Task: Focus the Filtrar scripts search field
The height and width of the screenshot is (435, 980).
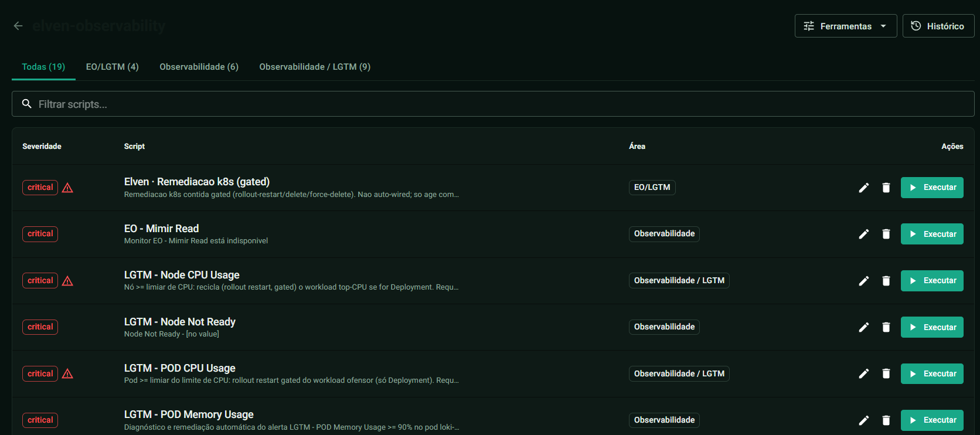Action: (x=493, y=104)
